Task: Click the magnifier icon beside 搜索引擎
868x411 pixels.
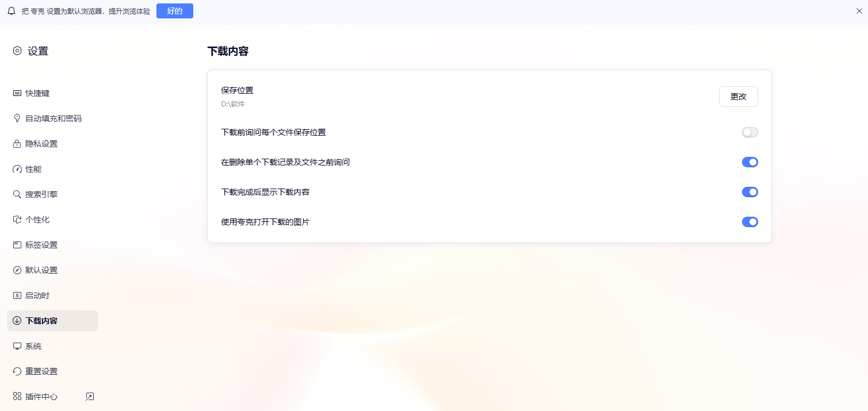Action: 17,194
